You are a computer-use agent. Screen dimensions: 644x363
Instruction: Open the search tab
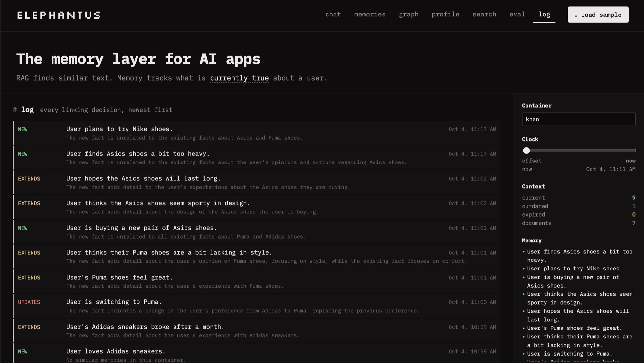[x=484, y=15]
